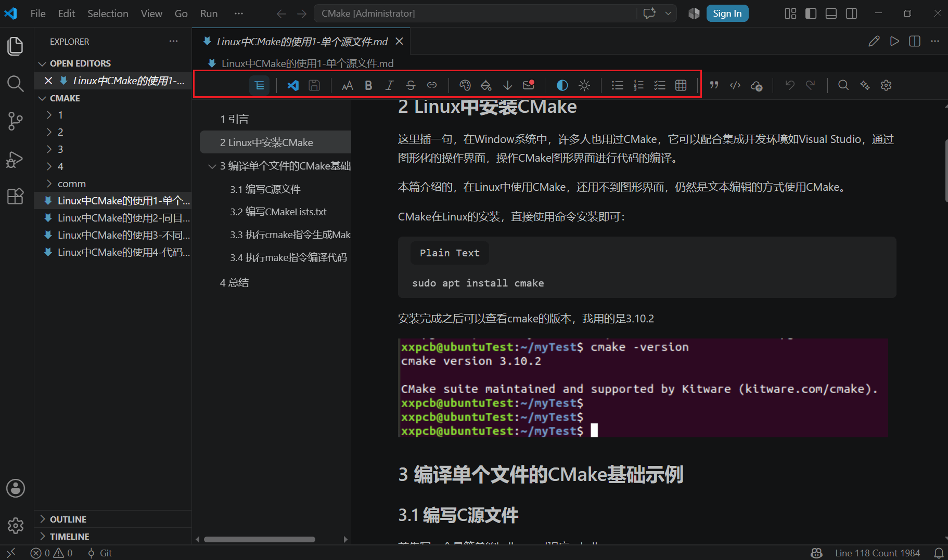Open the chat dropdown arrow in title bar
The height and width of the screenshot is (560, 948).
coord(668,14)
